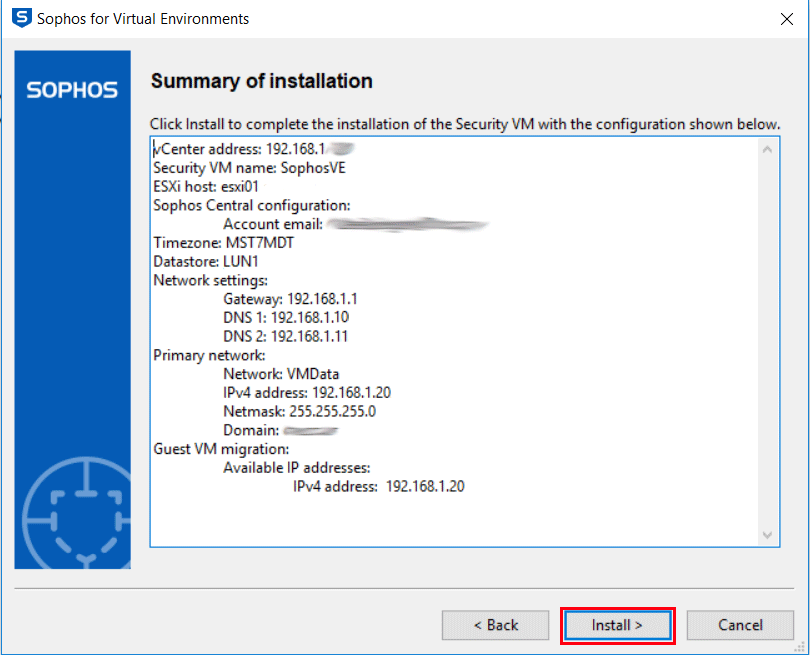Go back with the Back button
Viewport: 810px width, 655px height.
click(x=495, y=626)
